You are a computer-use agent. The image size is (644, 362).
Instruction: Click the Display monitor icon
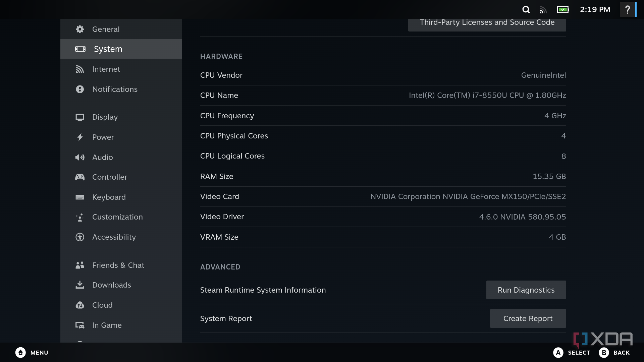pyautogui.click(x=80, y=117)
